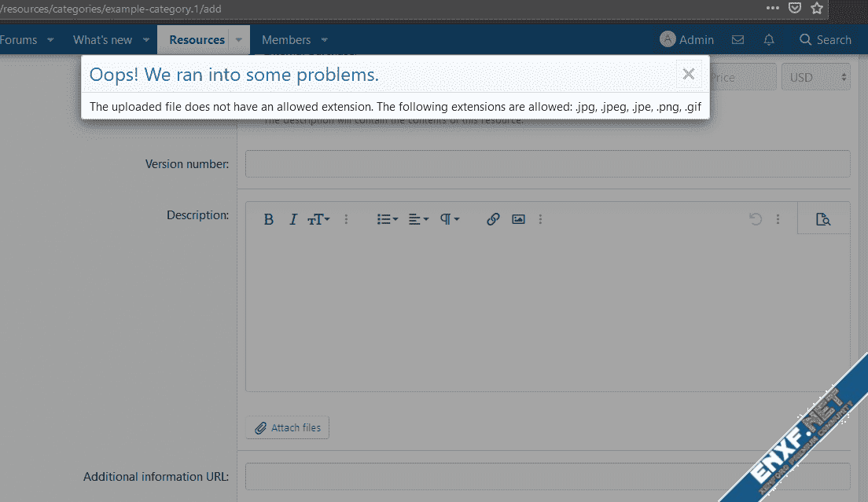Insert an image in the description
This screenshot has height=502, width=868.
point(518,220)
